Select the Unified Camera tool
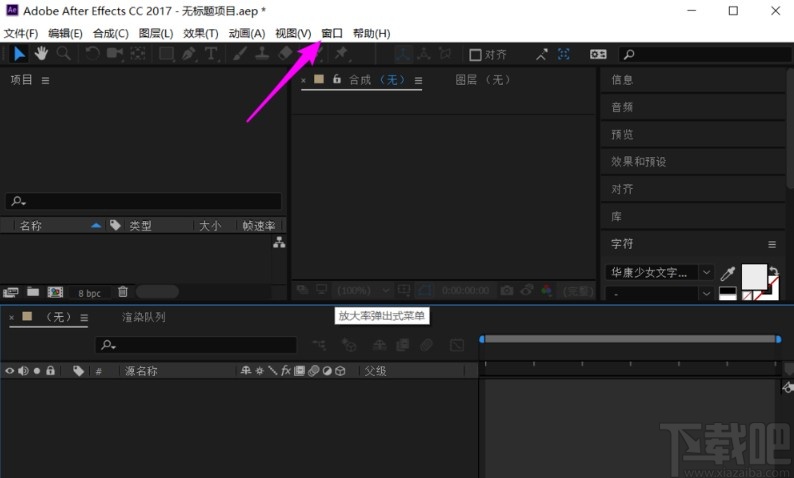The height and width of the screenshot is (478, 794). coord(115,54)
